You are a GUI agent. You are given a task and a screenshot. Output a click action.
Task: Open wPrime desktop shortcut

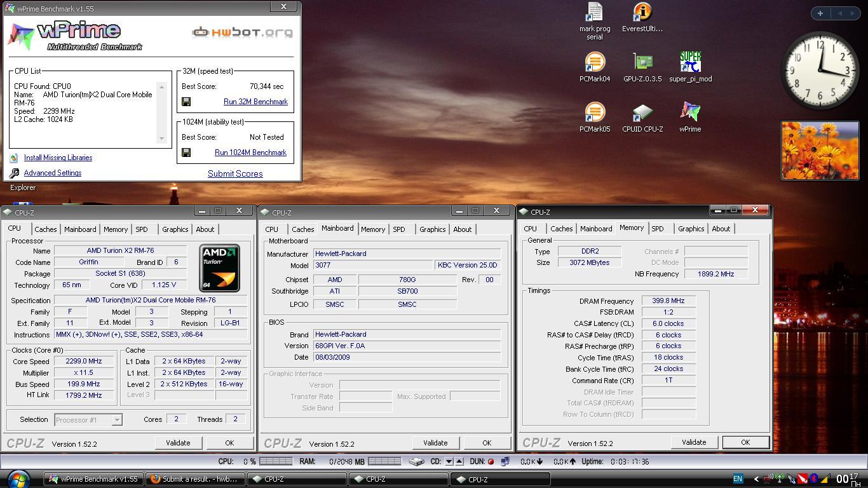click(x=690, y=118)
